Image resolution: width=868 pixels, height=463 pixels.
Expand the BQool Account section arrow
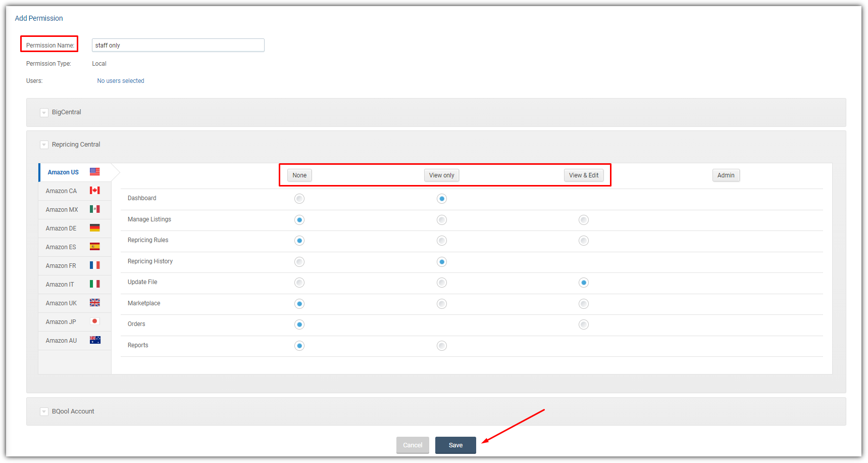click(44, 412)
